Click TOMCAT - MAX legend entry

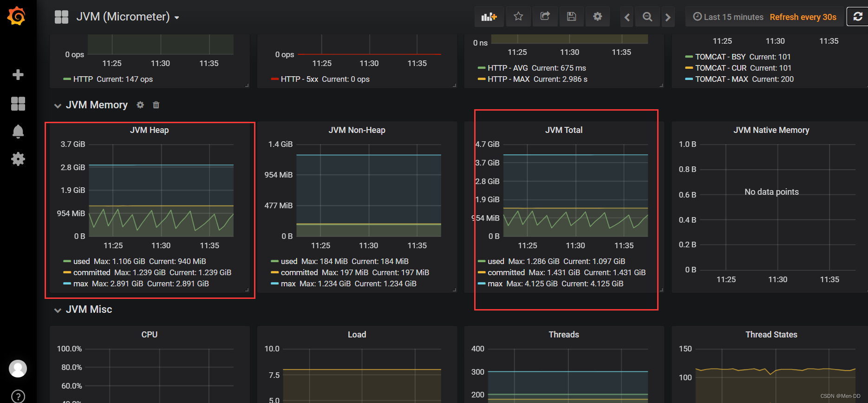click(x=740, y=79)
